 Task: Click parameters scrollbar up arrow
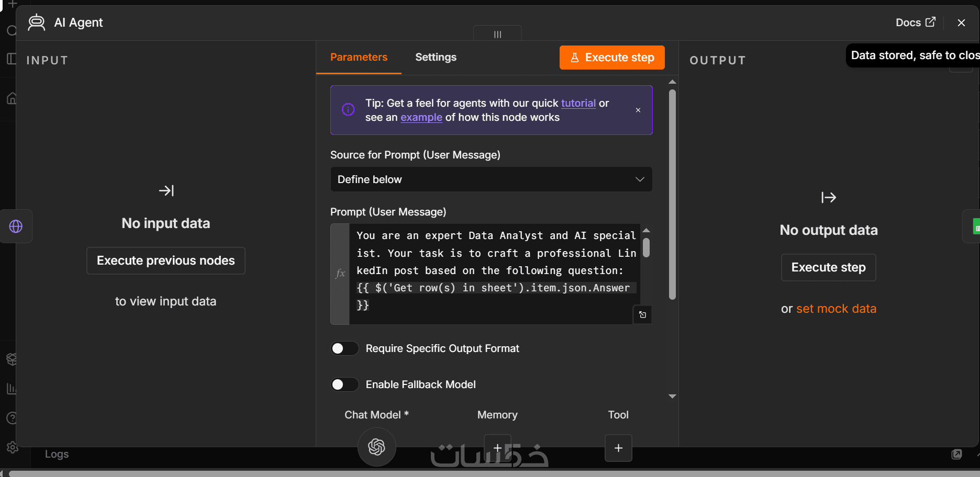coord(673,82)
